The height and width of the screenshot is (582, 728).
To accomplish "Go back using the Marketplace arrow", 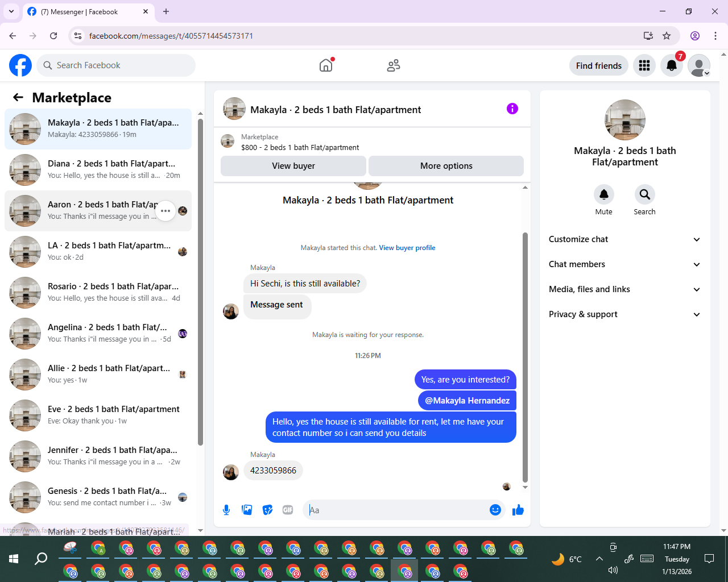I will pos(18,97).
